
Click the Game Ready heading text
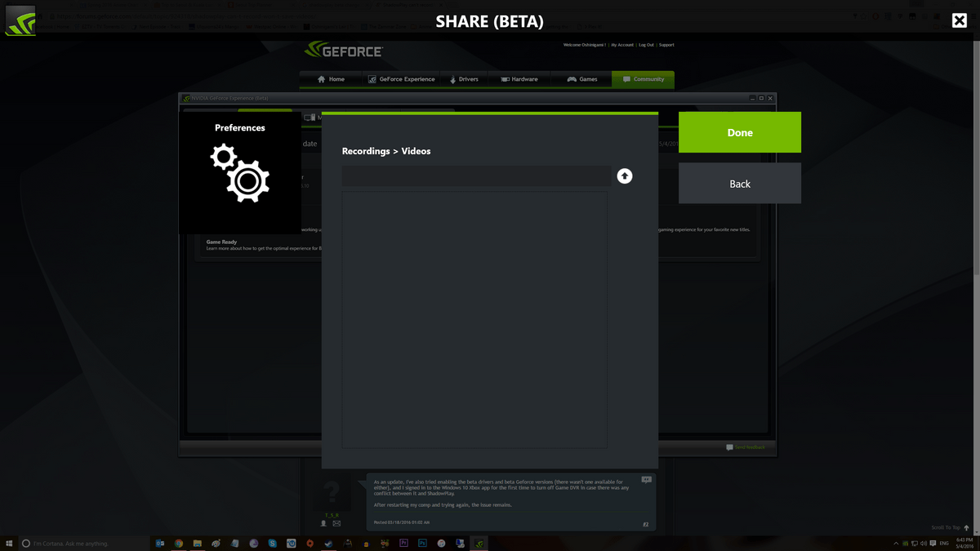pyautogui.click(x=221, y=242)
